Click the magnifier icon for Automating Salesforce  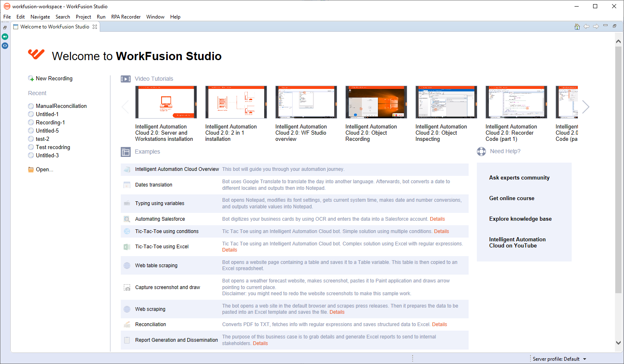coord(127,219)
